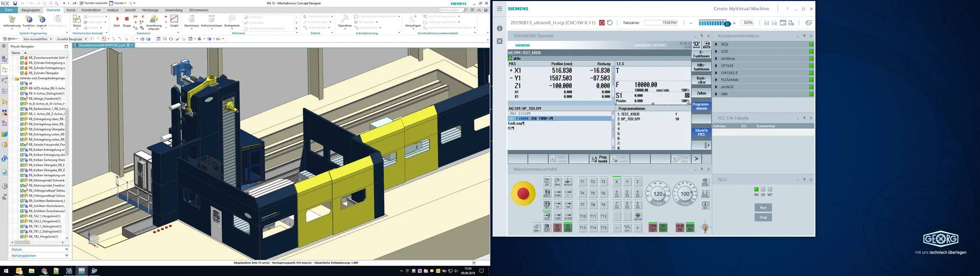Viewport: 980px width, 276px height.
Task: Expand the simDrive component row
Action: (716, 59)
